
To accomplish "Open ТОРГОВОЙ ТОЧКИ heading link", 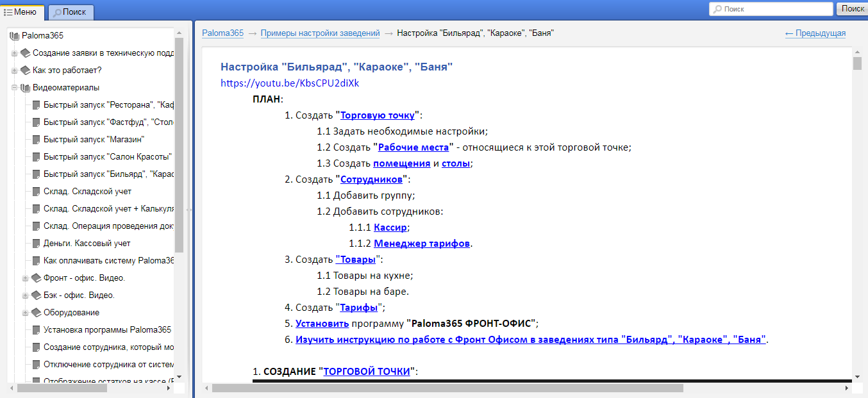I will [x=367, y=371].
